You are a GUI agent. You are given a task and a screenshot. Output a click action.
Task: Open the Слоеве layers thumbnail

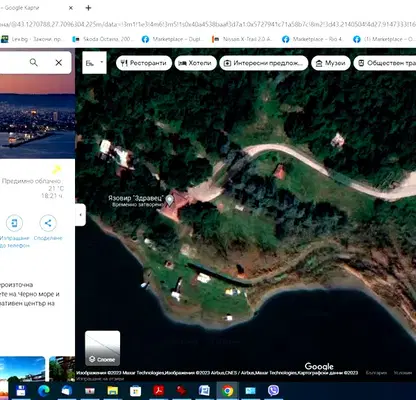click(102, 348)
